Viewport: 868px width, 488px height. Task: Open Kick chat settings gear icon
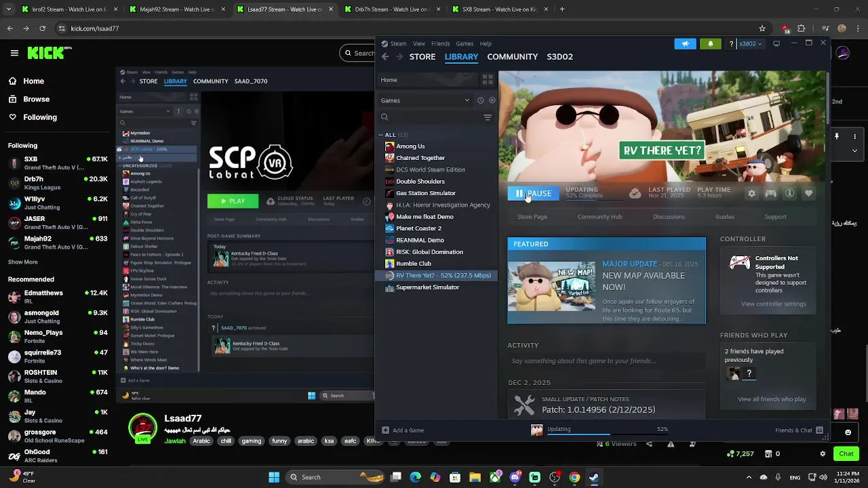click(x=823, y=453)
